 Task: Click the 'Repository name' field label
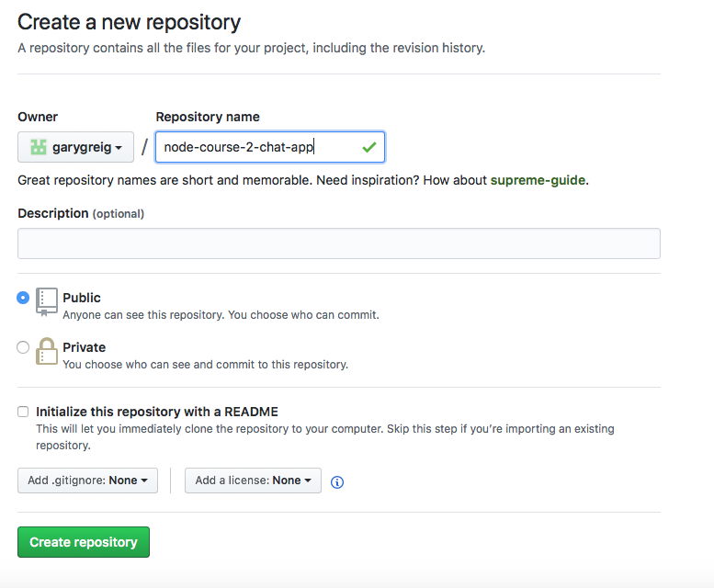pyautogui.click(x=208, y=117)
